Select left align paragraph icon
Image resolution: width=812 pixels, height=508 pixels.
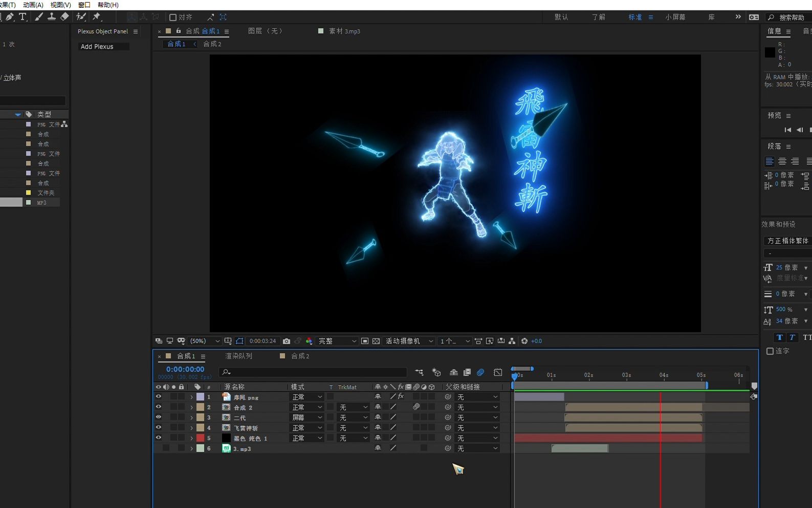(770, 161)
